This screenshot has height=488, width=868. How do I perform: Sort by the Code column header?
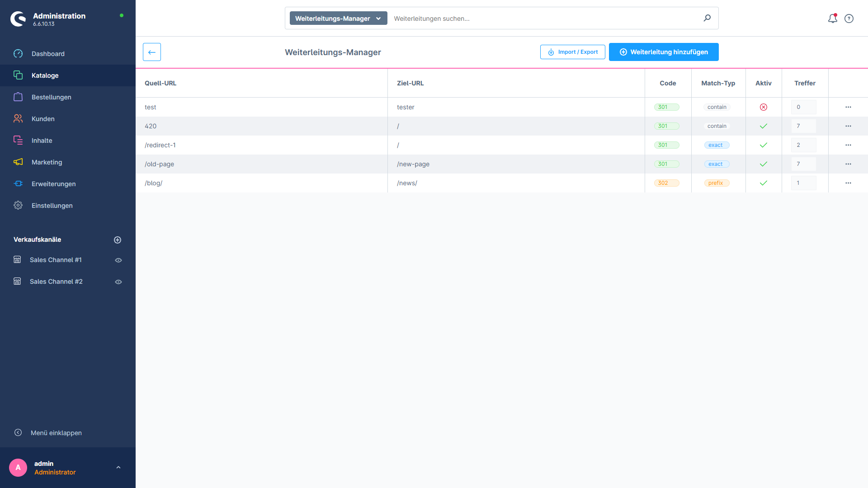coord(668,83)
